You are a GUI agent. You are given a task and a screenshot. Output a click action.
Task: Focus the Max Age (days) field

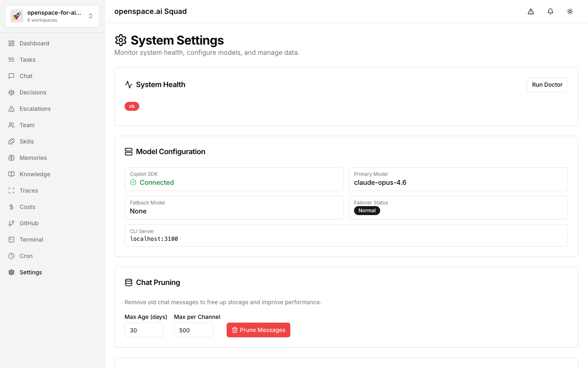(144, 330)
